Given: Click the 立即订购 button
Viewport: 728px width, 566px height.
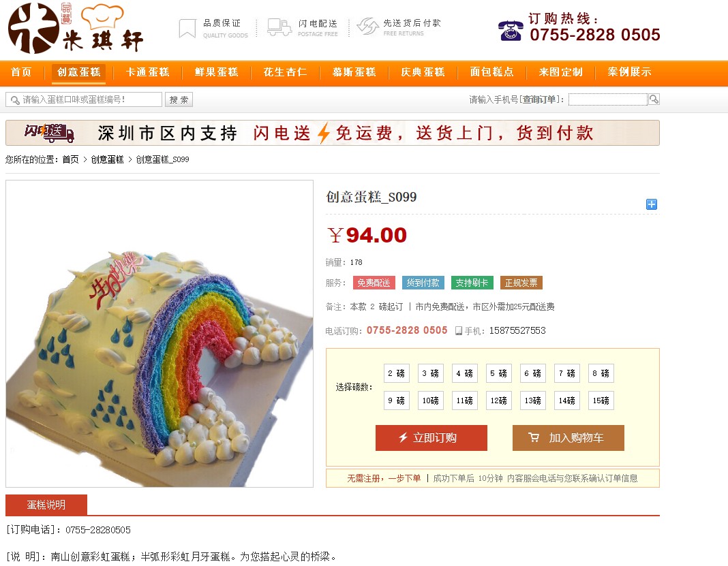Looking at the screenshot, I should [x=431, y=437].
